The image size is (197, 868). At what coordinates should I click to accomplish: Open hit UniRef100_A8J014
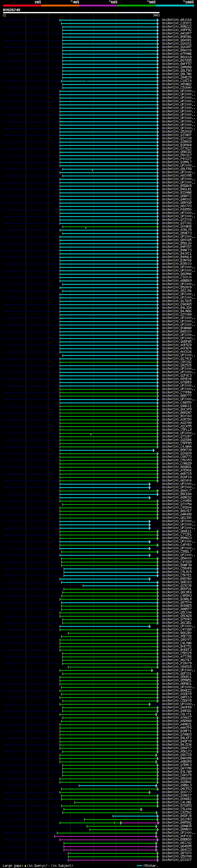[x=177, y=20]
